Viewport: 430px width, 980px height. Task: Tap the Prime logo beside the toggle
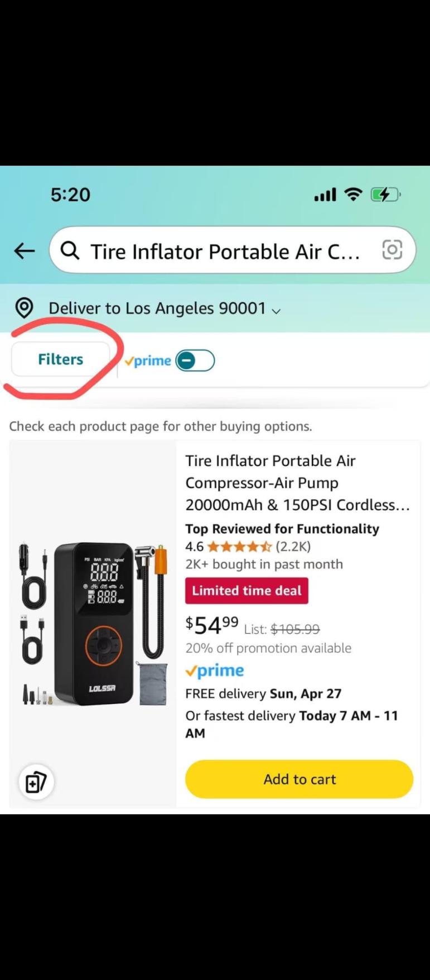click(x=148, y=361)
